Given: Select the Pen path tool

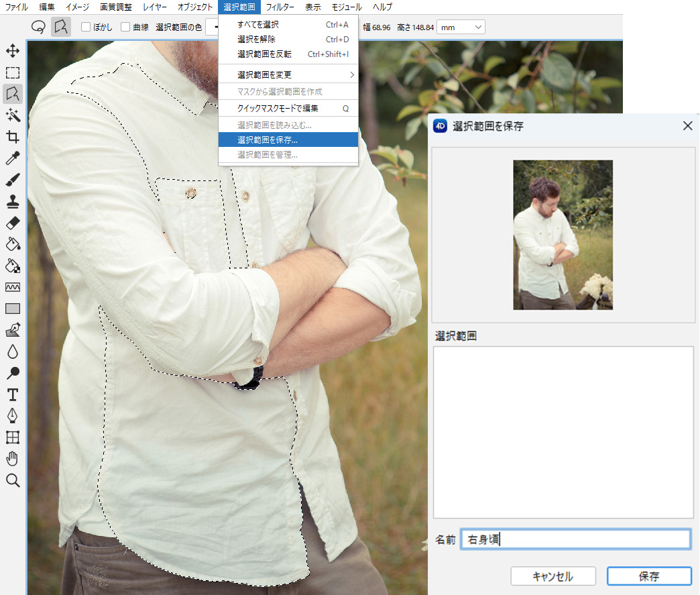Looking at the screenshot, I should tap(13, 416).
